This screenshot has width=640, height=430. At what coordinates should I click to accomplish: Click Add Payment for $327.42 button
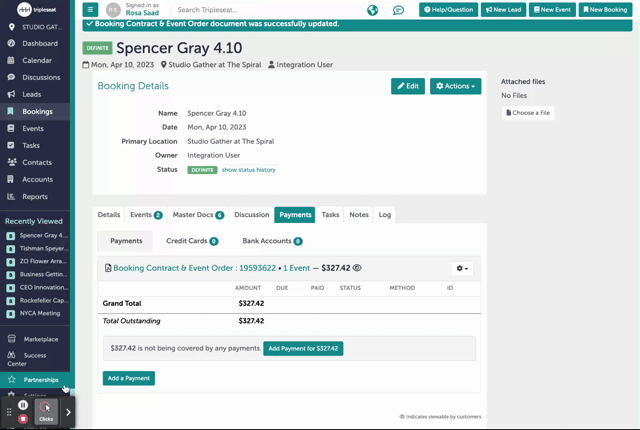coord(303,349)
